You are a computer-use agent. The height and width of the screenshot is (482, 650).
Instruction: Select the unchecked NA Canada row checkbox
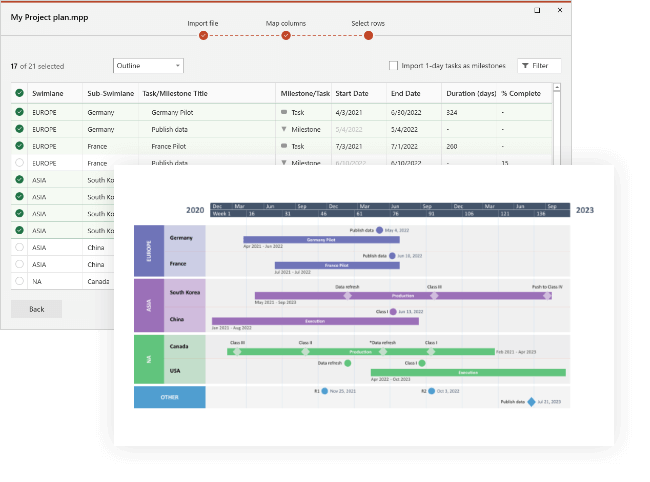19,280
